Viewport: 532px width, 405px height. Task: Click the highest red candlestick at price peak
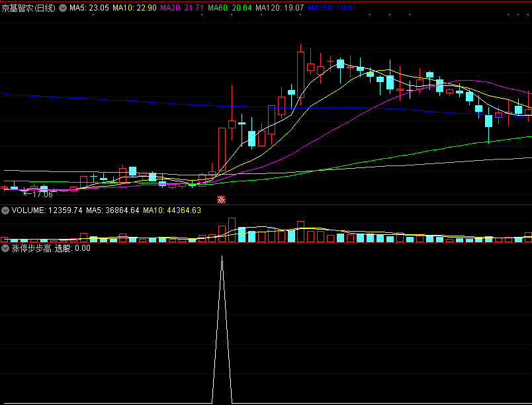click(x=300, y=75)
